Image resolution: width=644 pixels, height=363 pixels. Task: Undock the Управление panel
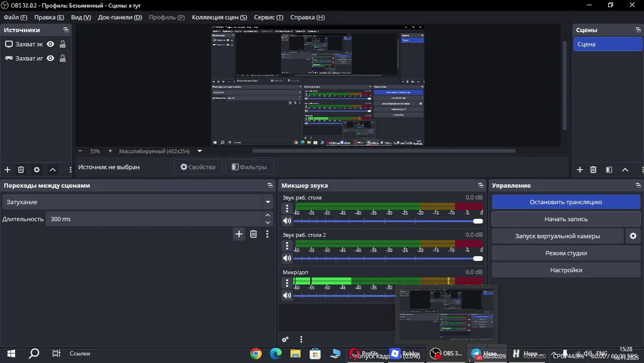pos(638,186)
